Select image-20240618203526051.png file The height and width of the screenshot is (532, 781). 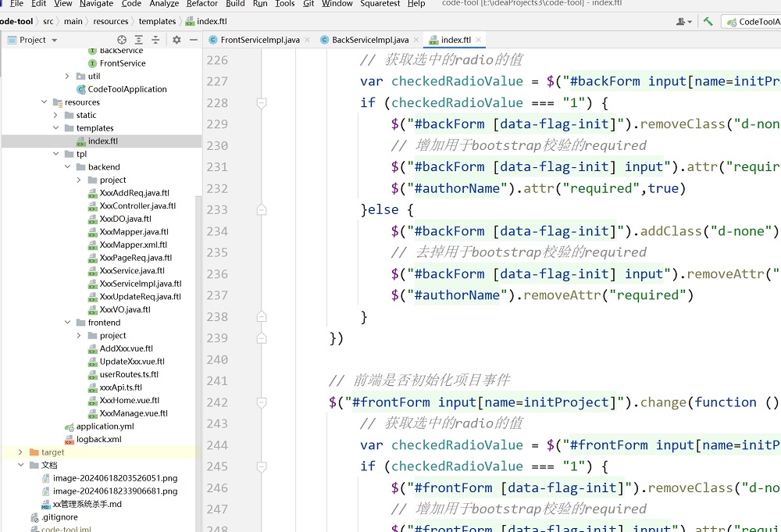pos(115,477)
